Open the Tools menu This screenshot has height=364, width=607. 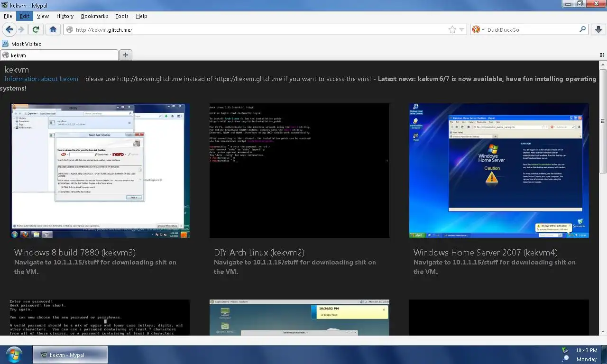click(122, 16)
